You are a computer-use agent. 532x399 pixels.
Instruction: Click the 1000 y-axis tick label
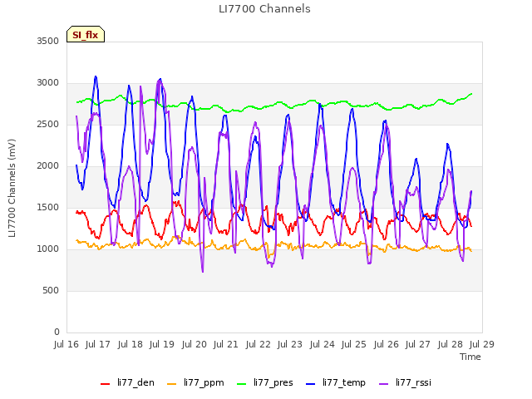tap(48, 249)
